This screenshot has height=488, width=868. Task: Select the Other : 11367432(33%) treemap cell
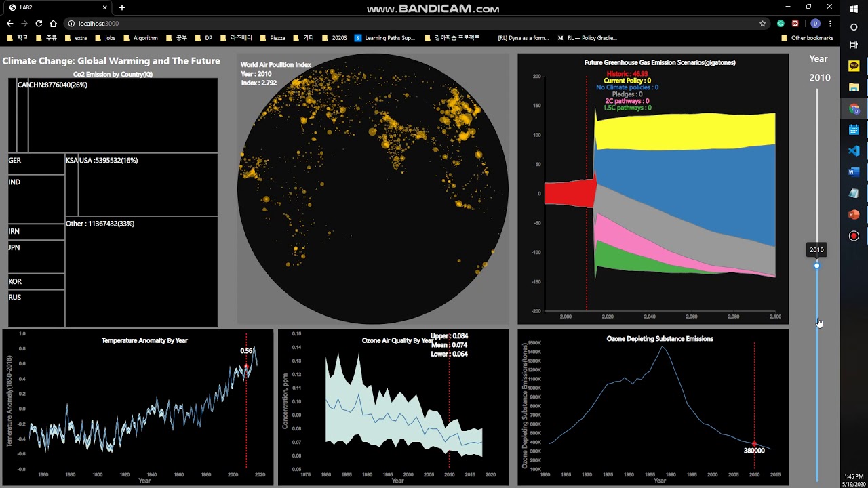tap(141, 272)
